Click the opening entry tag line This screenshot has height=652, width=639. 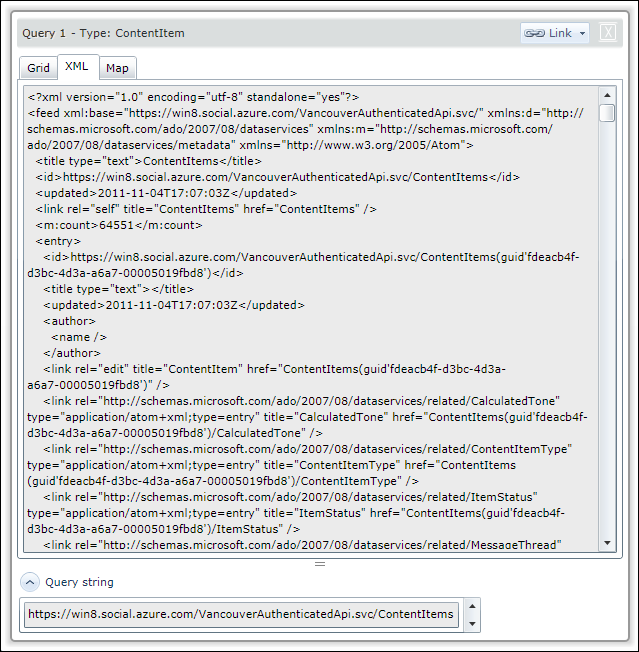pyautogui.click(x=58, y=241)
